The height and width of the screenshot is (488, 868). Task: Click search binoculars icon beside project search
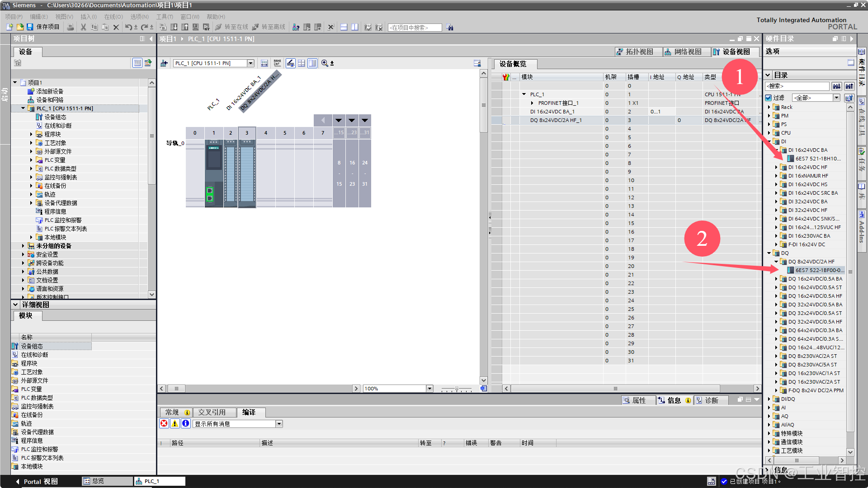pos(450,28)
